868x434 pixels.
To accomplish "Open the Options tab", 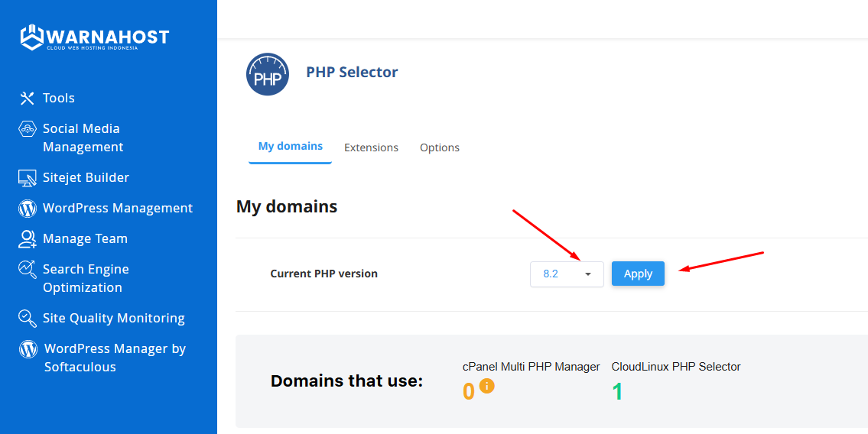I will [x=440, y=147].
